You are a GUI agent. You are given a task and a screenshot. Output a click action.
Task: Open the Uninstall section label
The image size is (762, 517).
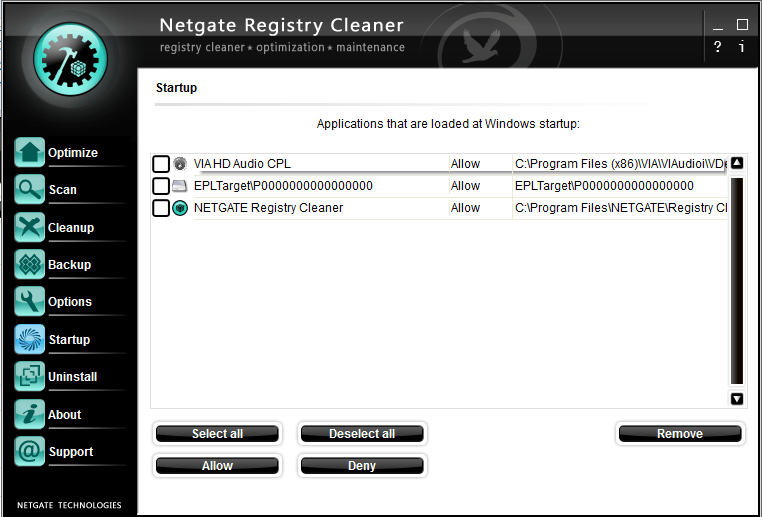72,377
